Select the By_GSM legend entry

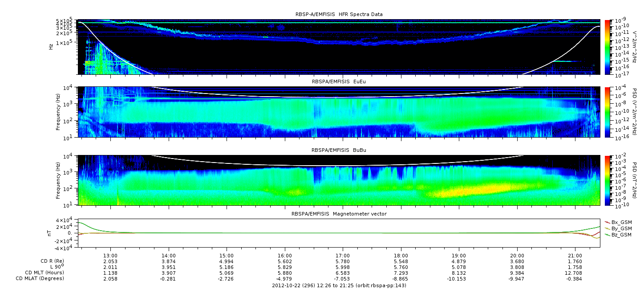click(621, 228)
